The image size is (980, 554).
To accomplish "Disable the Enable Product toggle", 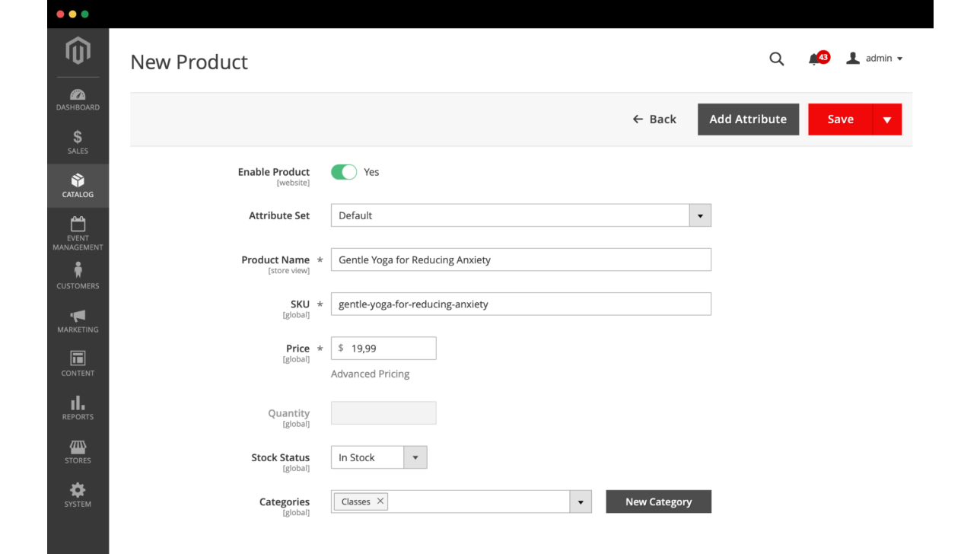I will 344,172.
